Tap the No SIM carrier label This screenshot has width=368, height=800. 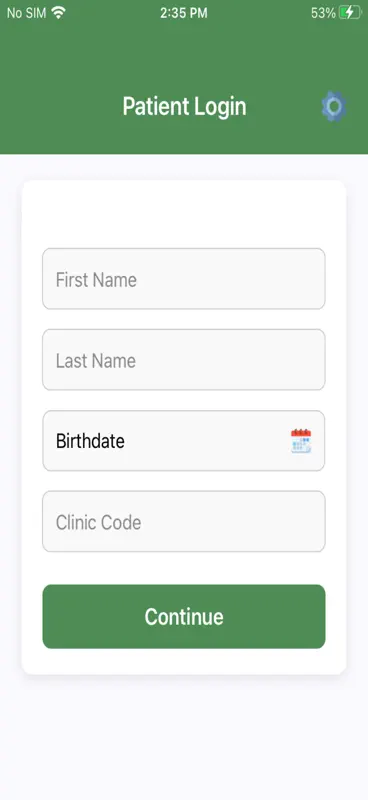coord(27,13)
